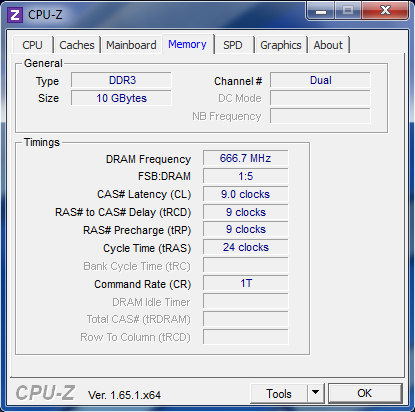415x412 pixels.
Task: Open the Caches tab
Action: click(77, 45)
